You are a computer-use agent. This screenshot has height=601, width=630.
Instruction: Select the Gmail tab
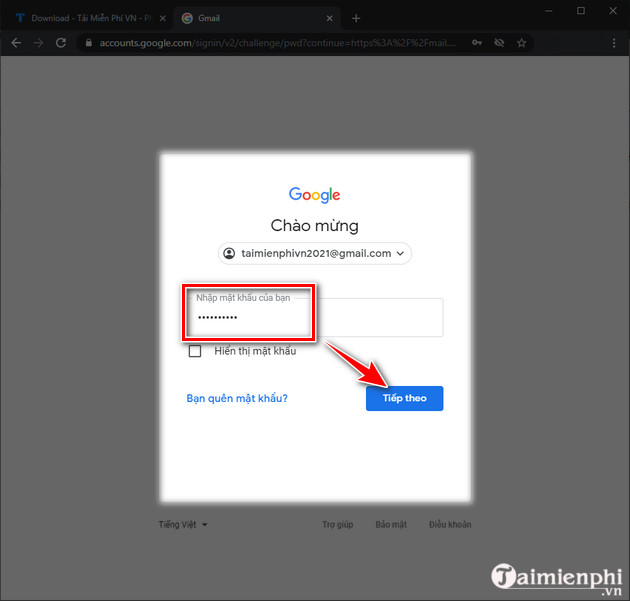257,18
